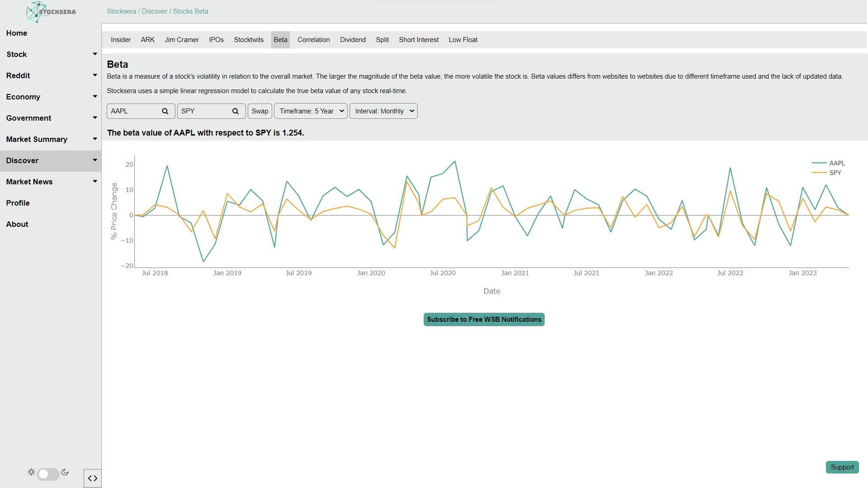Click the moon dark-mode icon
The image size is (868, 488).
65,472
